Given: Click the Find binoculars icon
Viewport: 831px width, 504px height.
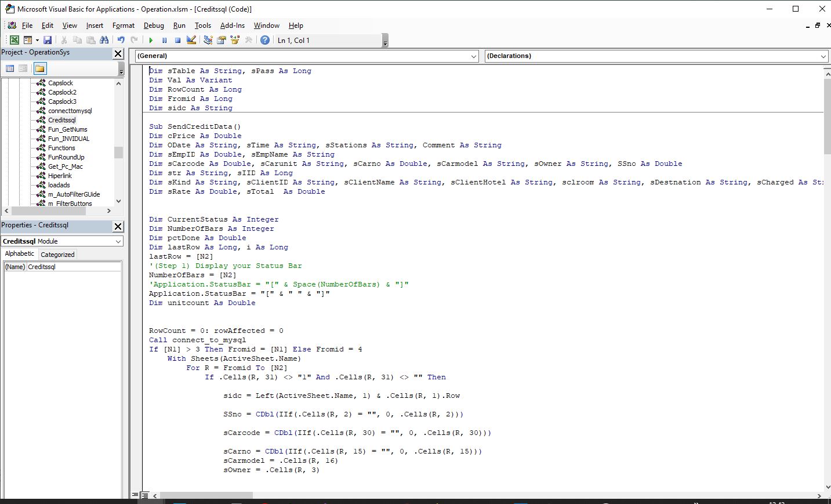Looking at the screenshot, I should (x=104, y=40).
